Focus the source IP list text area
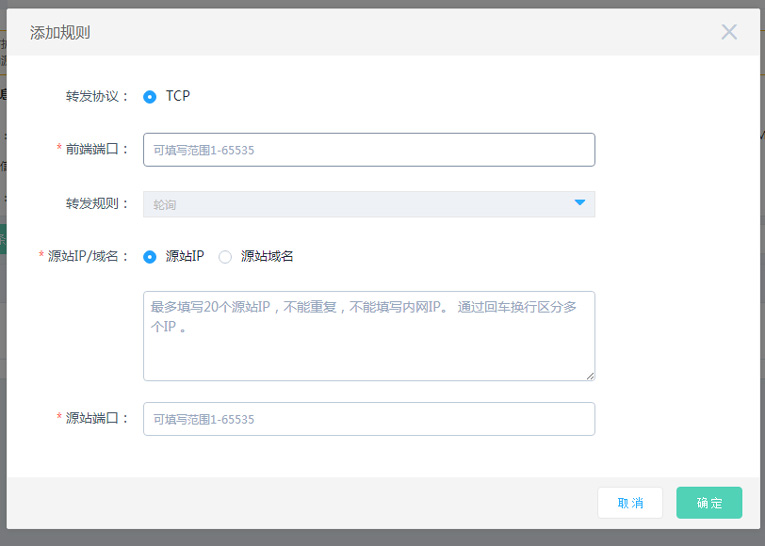765x546 pixels. tap(369, 336)
